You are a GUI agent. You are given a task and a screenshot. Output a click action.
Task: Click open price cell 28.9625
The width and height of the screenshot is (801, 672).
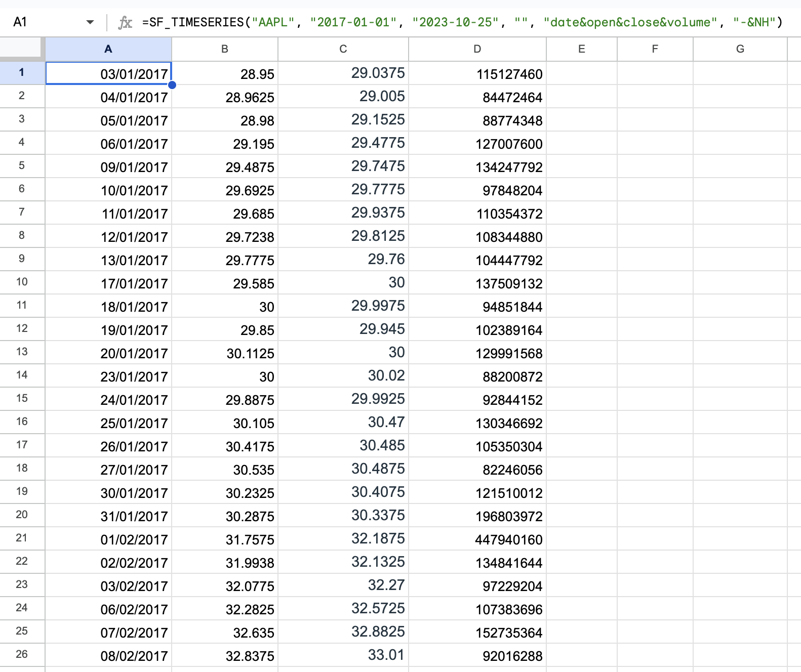click(x=225, y=97)
